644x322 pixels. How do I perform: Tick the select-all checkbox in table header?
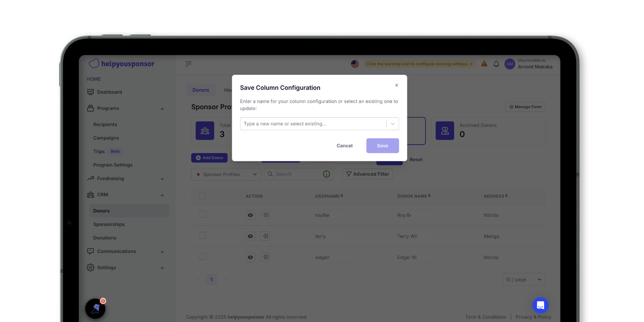pos(202,196)
